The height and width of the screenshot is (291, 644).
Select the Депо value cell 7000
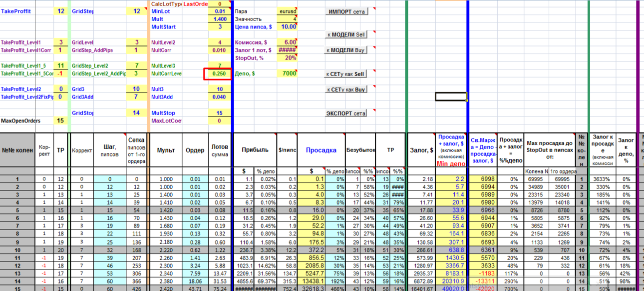(288, 73)
